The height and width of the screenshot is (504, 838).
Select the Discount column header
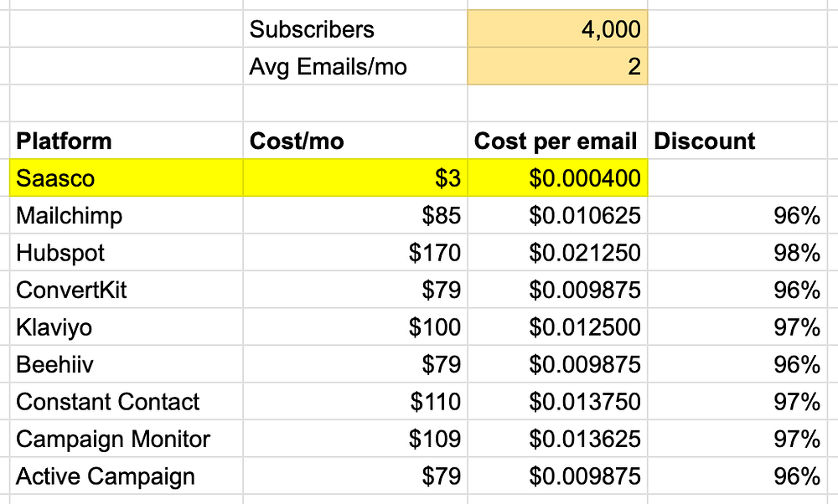[x=737, y=141]
